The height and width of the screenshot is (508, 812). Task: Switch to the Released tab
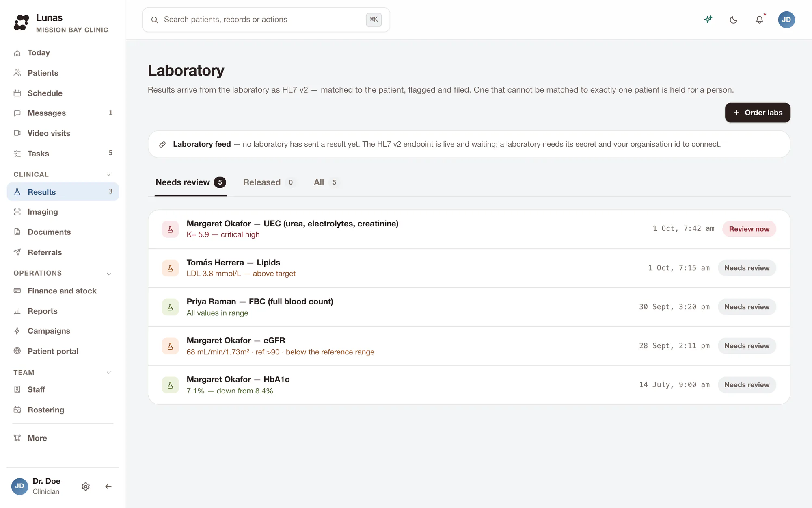(269, 182)
